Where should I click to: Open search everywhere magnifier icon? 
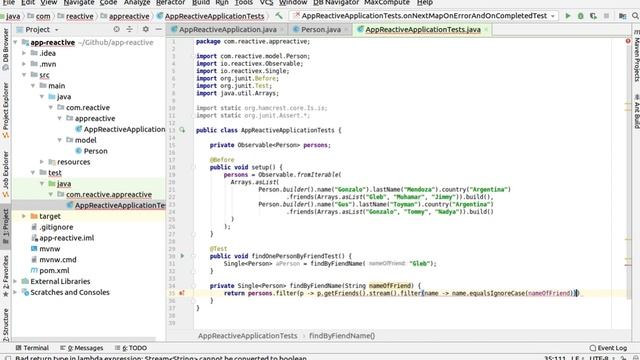coord(635,16)
